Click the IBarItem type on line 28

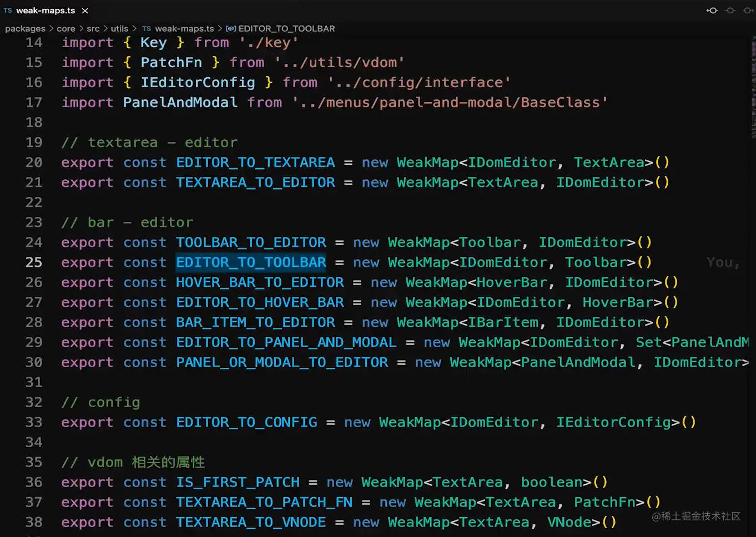click(x=503, y=322)
